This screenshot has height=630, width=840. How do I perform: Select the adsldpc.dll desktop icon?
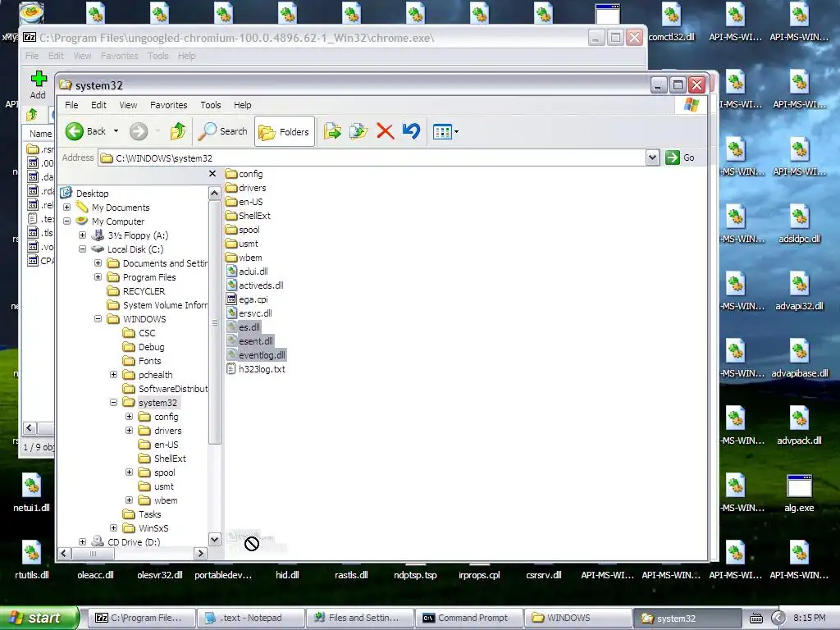(799, 225)
